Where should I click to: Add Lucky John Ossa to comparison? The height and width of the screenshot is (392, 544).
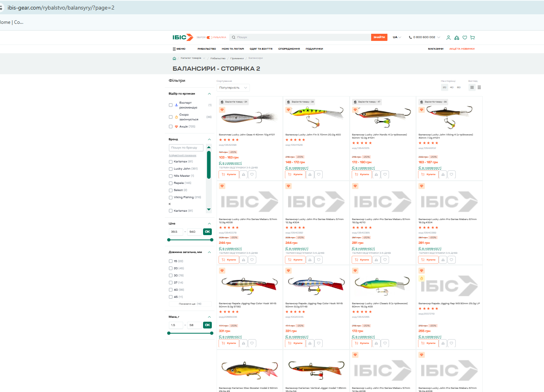pos(243,174)
